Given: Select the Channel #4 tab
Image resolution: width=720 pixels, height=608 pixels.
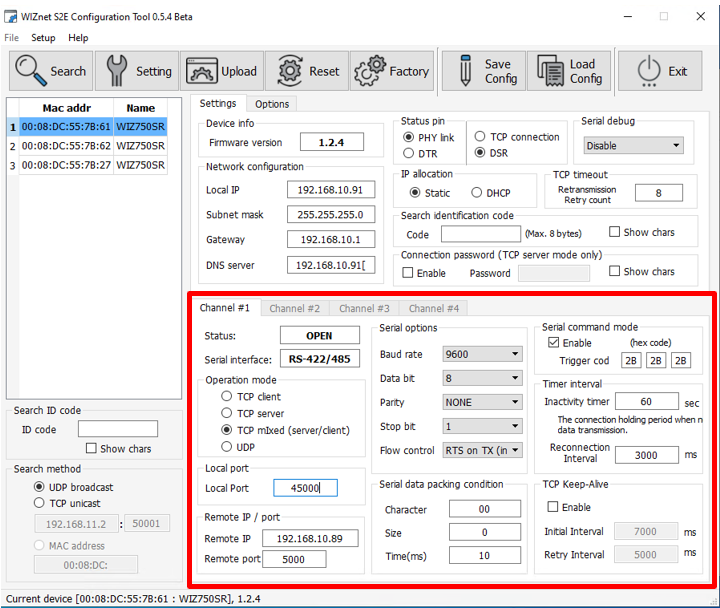Looking at the screenshot, I should click(x=434, y=308).
